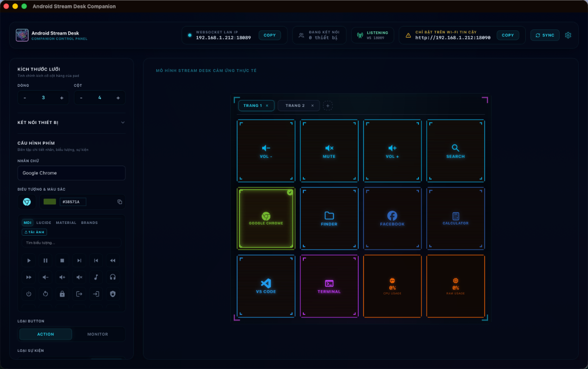Pick the logout arrow icon
588x369 pixels.
click(79, 294)
